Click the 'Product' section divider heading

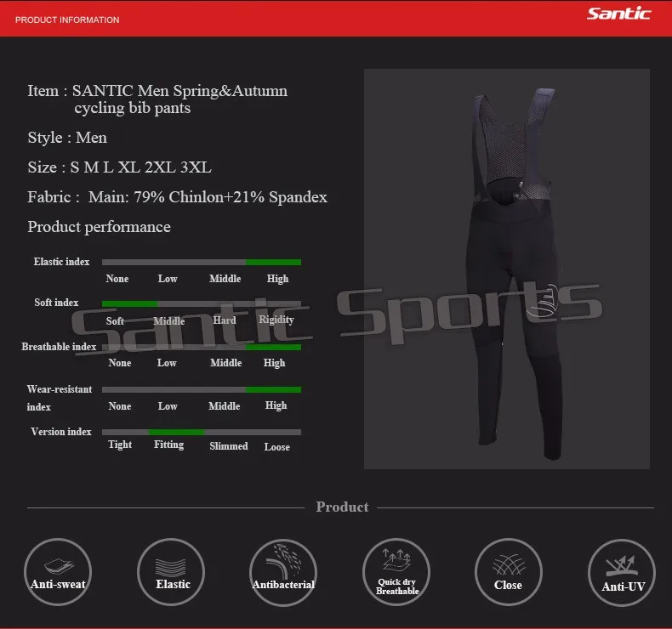343,507
